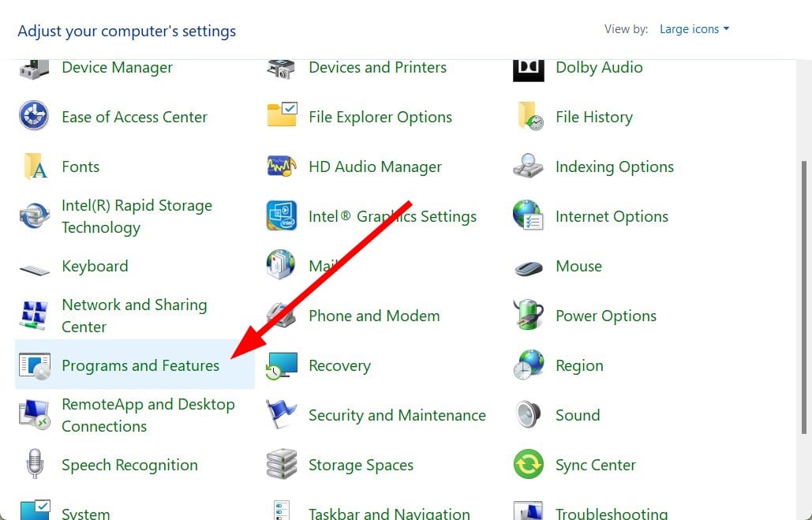Image resolution: width=812 pixels, height=520 pixels.
Task: Open the Security and Maintenance flag icon
Action: tap(282, 415)
